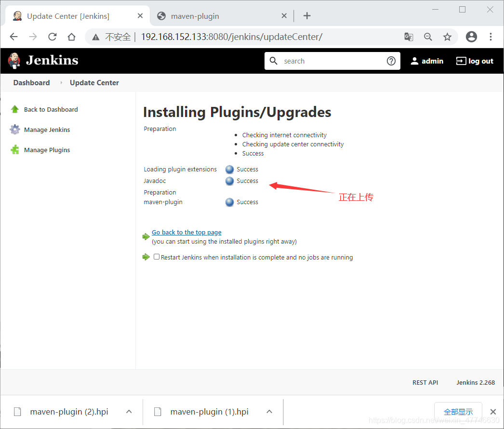Open breadcrumb arrow after Dashboard

click(x=61, y=82)
